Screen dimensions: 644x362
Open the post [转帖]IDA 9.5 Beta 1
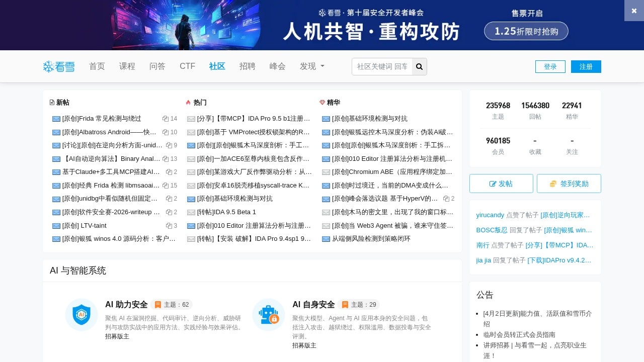tap(226, 212)
